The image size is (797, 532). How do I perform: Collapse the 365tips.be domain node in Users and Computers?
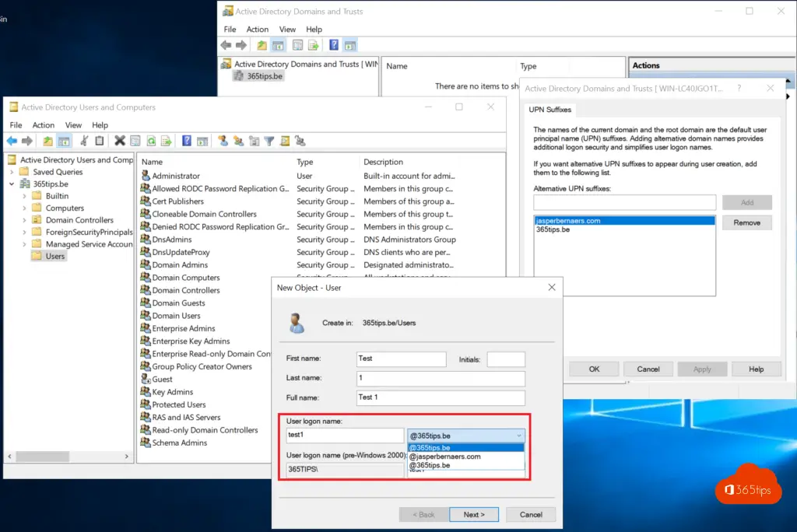[x=12, y=184]
